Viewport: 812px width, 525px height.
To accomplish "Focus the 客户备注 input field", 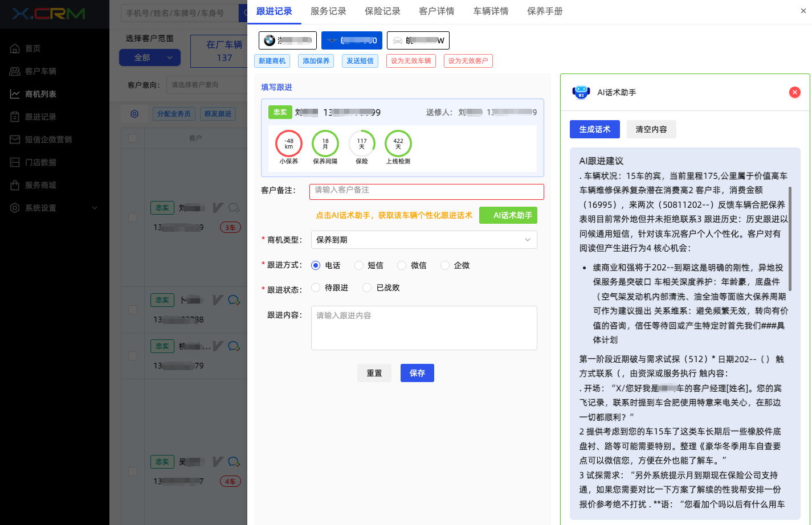I will (427, 192).
